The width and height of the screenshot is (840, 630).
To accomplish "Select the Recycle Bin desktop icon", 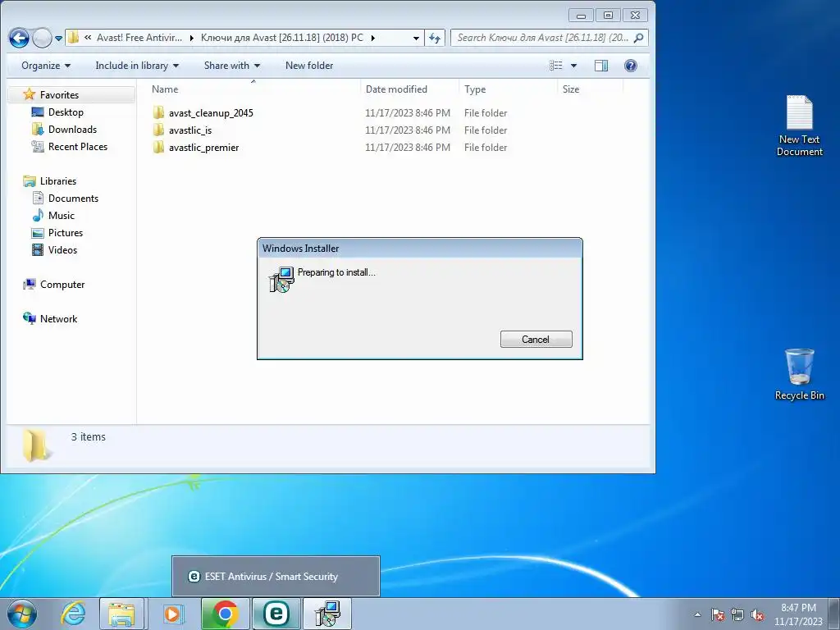I will tap(799, 374).
